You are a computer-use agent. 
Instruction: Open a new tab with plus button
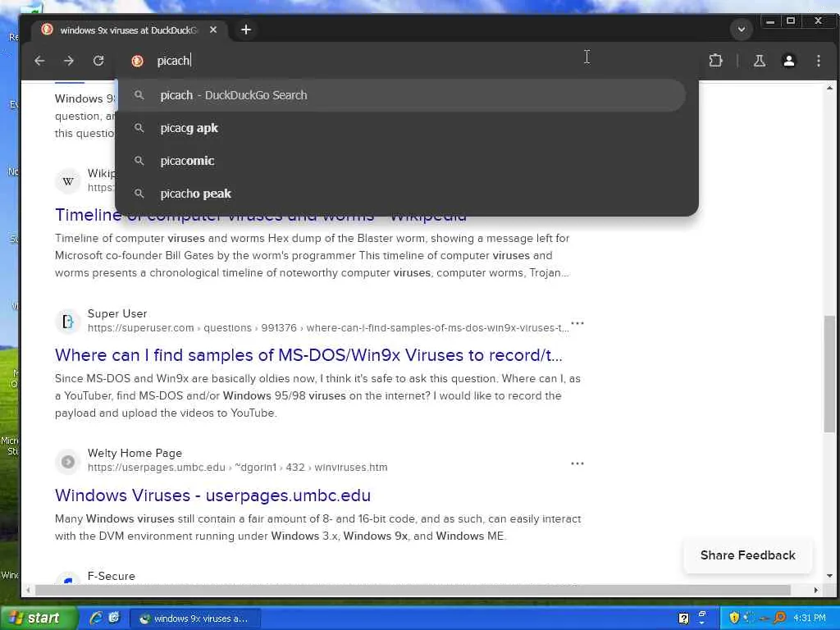(x=246, y=30)
